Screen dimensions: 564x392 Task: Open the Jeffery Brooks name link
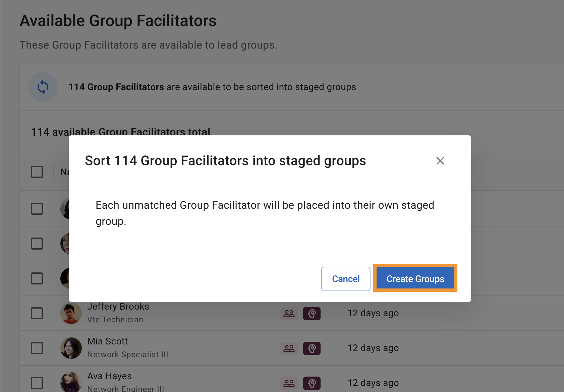(x=118, y=307)
